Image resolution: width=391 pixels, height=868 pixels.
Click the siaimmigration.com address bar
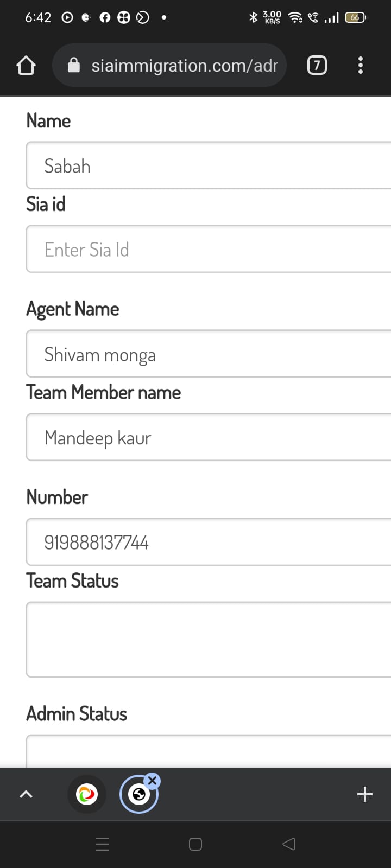(x=169, y=66)
